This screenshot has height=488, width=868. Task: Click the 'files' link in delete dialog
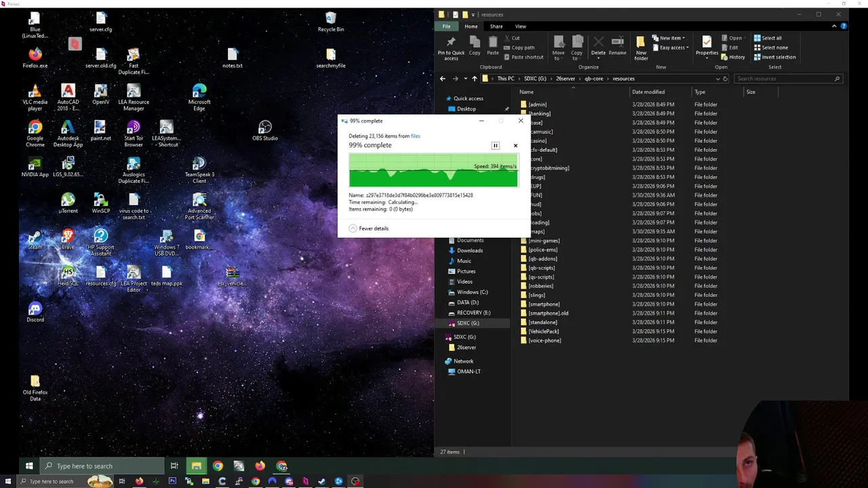point(415,136)
